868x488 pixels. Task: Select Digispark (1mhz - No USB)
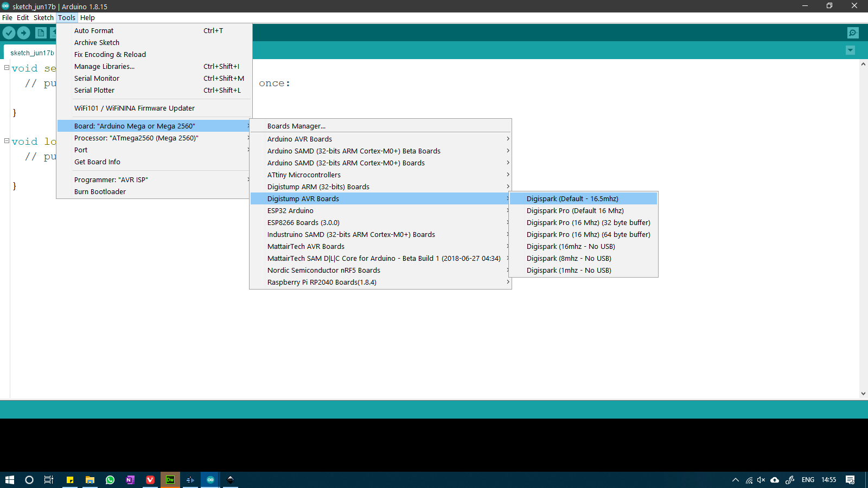[584, 271]
